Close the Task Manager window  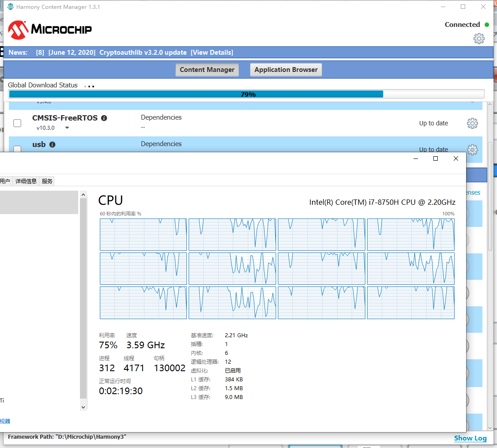456,158
